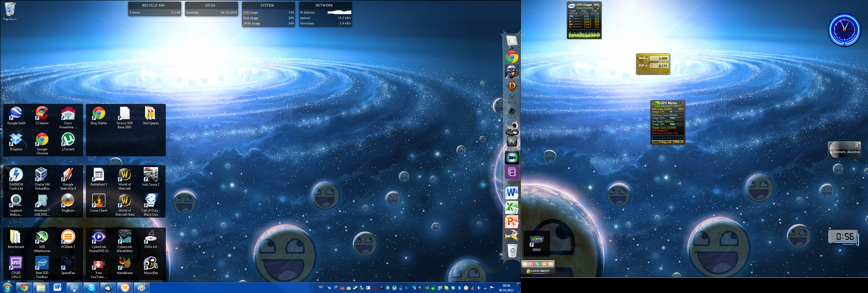Open Excel from the side dock

point(512,208)
